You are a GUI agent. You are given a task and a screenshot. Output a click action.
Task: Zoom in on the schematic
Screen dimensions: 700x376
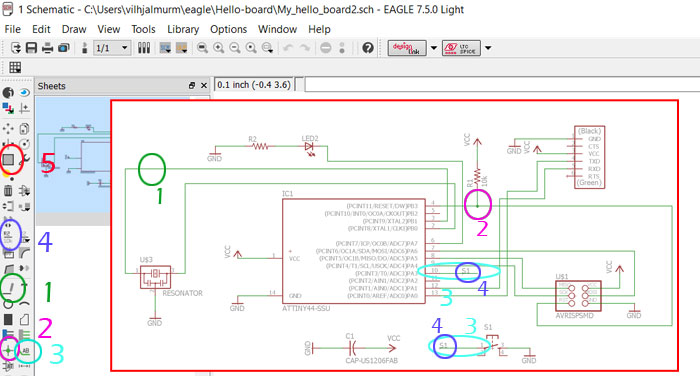coord(218,48)
